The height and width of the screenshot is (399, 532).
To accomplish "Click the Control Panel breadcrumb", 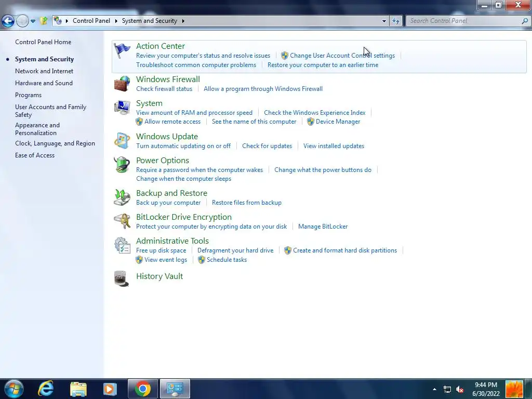I will click(x=91, y=21).
